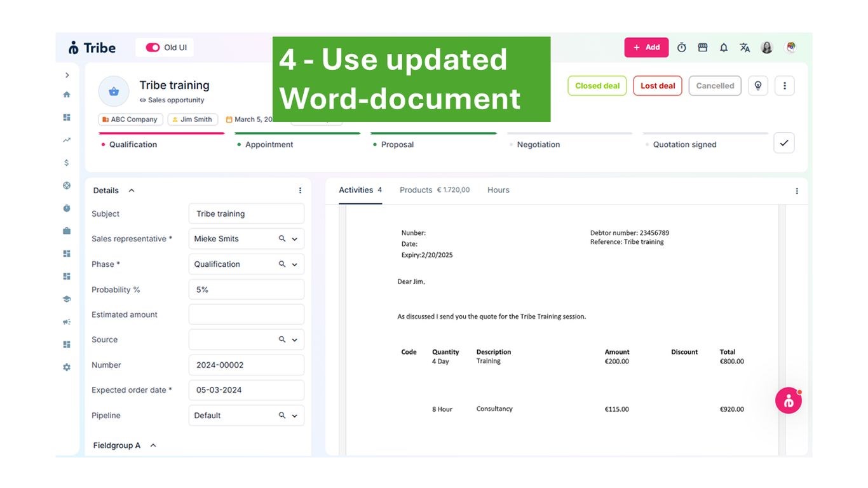Open the globe sidebar icon
Image resolution: width=868 pixels, height=488 pixels.
point(67,186)
